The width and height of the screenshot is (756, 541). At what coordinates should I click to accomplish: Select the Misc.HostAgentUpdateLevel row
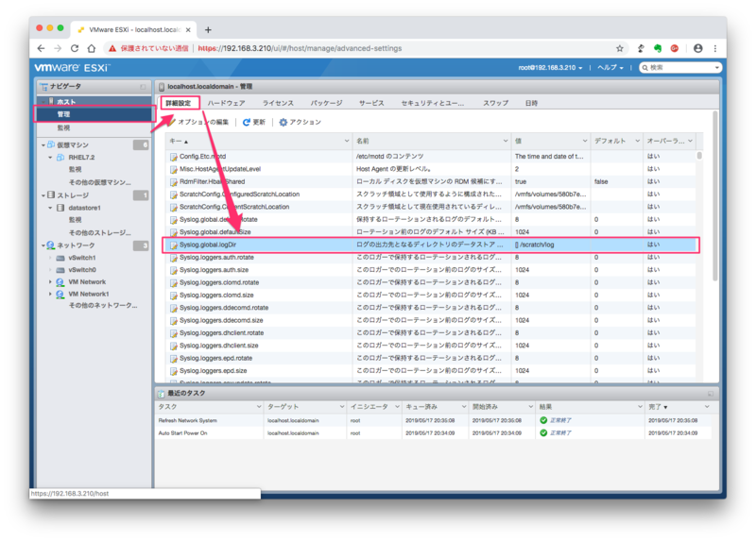(x=431, y=169)
